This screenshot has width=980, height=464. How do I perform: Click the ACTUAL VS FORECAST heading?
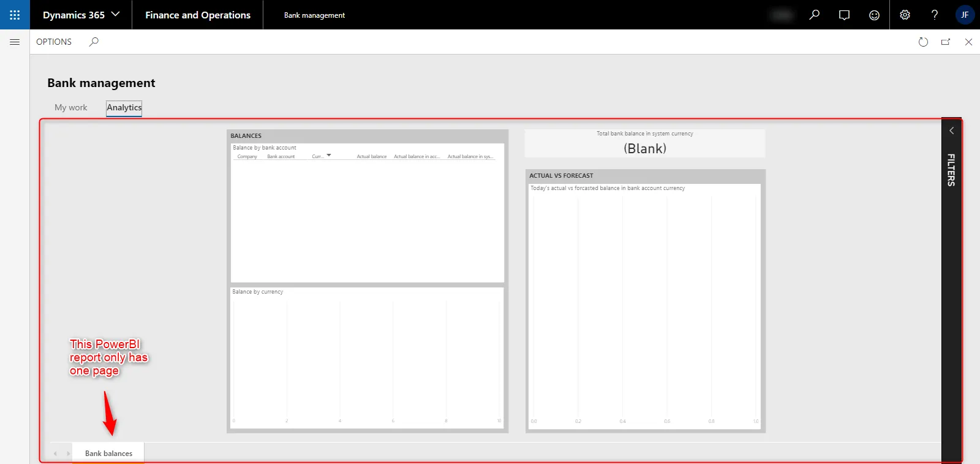click(561, 175)
